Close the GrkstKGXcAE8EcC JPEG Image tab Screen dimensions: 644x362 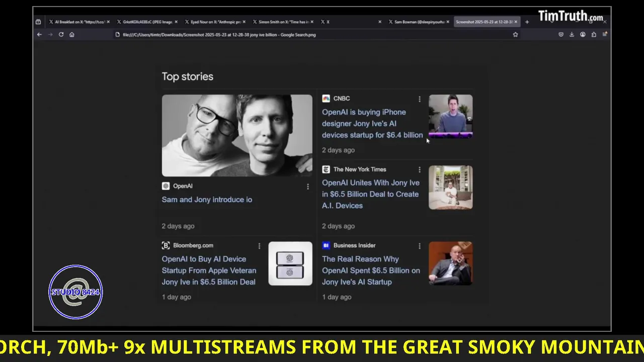(176, 22)
